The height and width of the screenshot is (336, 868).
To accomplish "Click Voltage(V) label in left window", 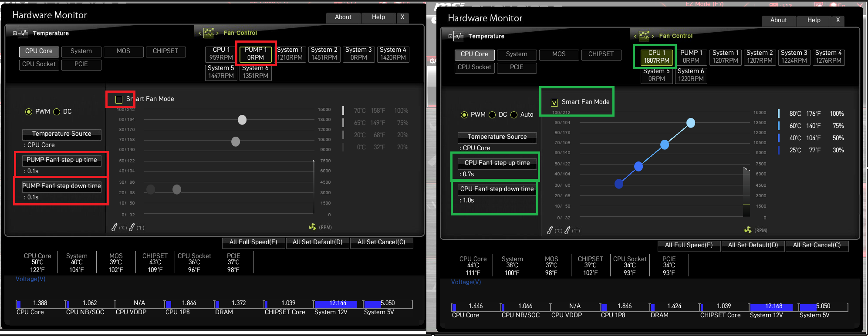I will (30, 279).
